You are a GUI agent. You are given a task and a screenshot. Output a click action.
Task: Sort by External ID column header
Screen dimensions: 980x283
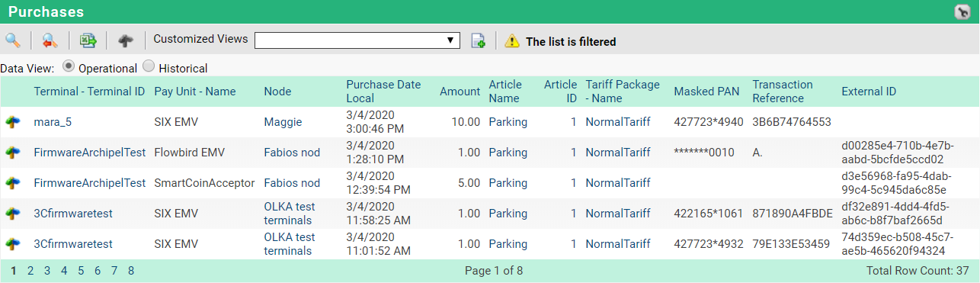869,92
